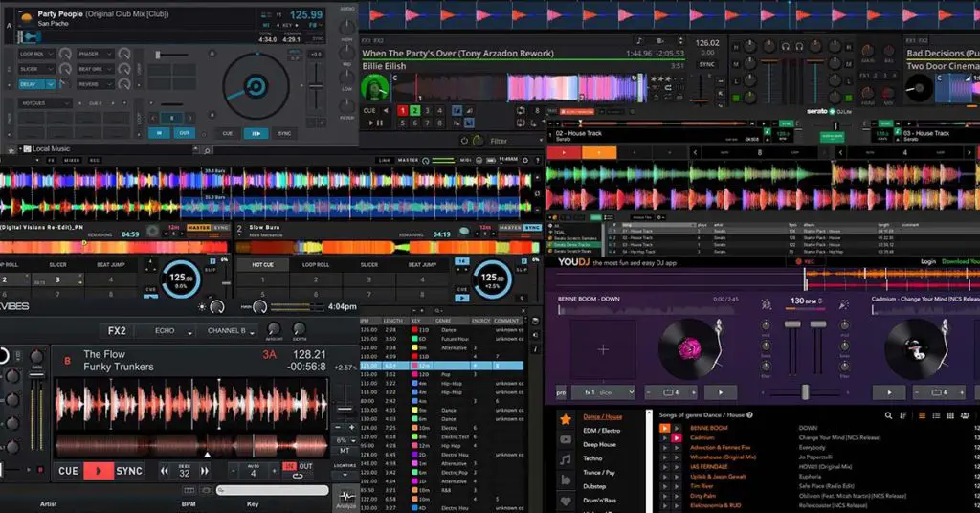Toggle the MASTER button on Digital Visions deck

(x=199, y=228)
